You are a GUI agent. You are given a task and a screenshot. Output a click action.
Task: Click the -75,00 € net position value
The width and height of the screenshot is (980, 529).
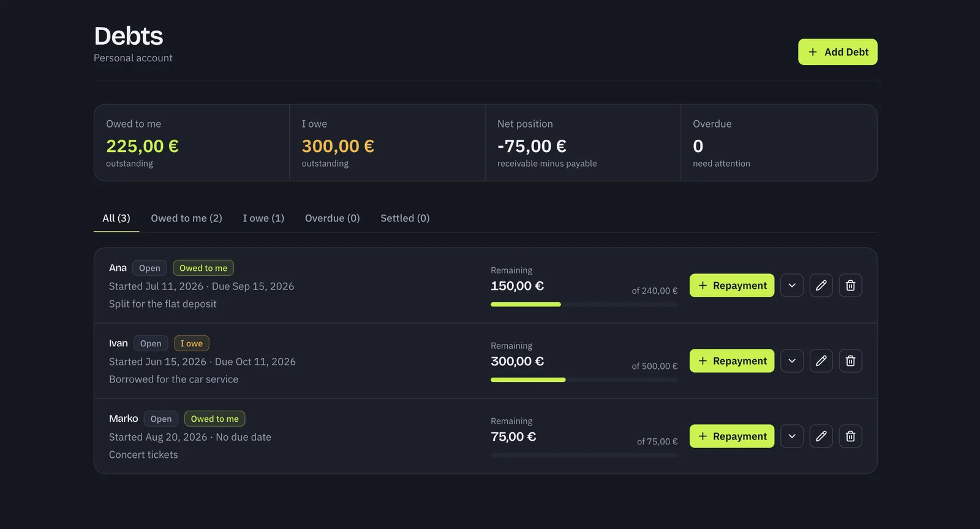pyautogui.click(x=532, y=147)
